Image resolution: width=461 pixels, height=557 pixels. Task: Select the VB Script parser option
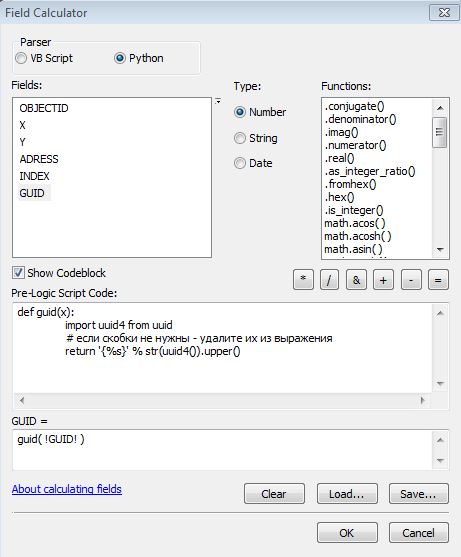click(x=21, y=58)
